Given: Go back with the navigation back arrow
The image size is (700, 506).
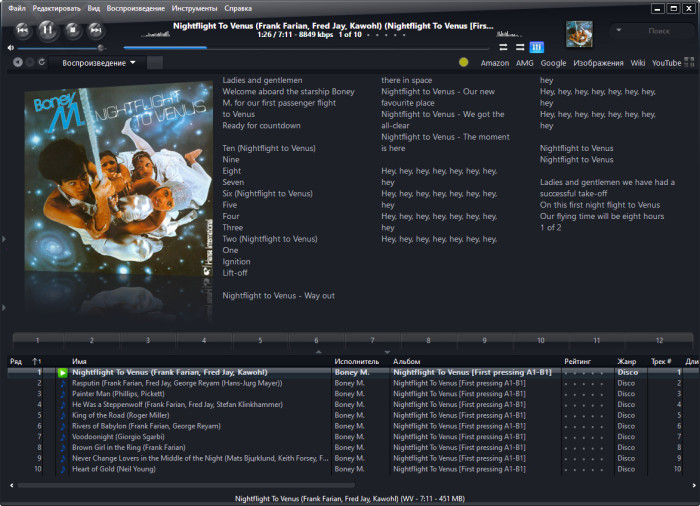Looking at the screenshot, I should 18,63.
